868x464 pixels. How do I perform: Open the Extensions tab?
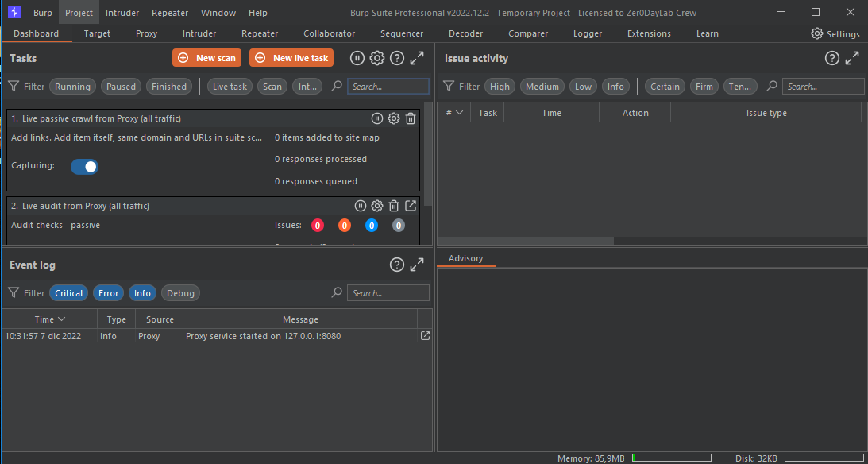649,34
